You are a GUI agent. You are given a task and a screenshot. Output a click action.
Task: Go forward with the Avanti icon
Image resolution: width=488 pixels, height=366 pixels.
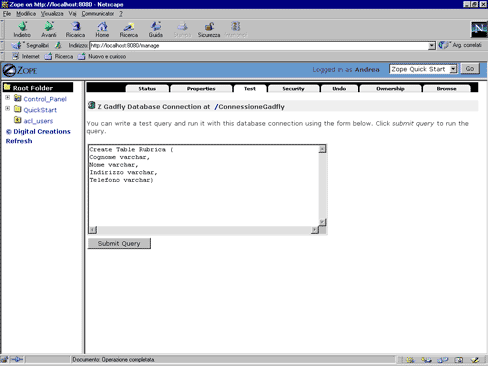pos(49,29)
